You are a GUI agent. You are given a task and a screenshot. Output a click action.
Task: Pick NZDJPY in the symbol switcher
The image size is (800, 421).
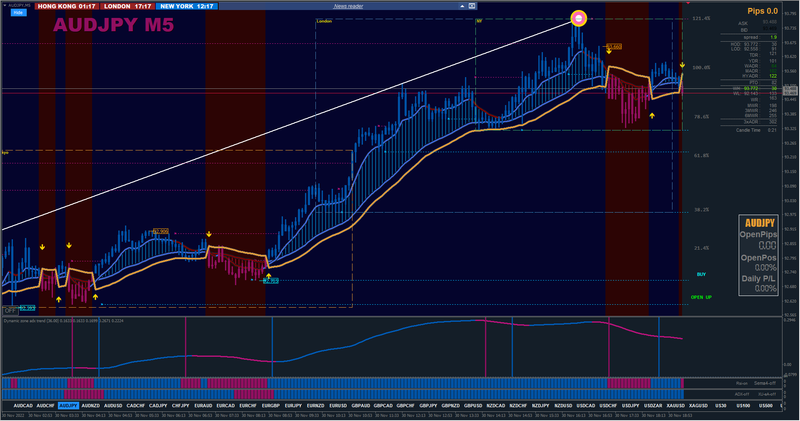tap(541, 406)
